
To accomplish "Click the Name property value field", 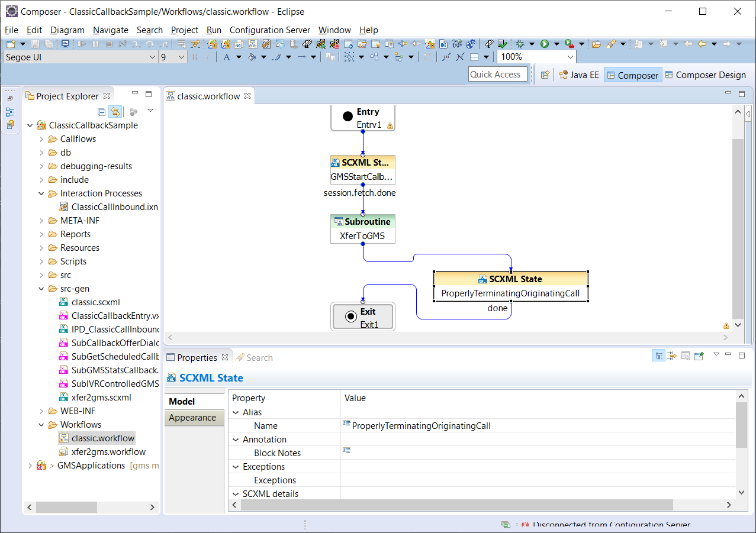I will tap(539, 426).
